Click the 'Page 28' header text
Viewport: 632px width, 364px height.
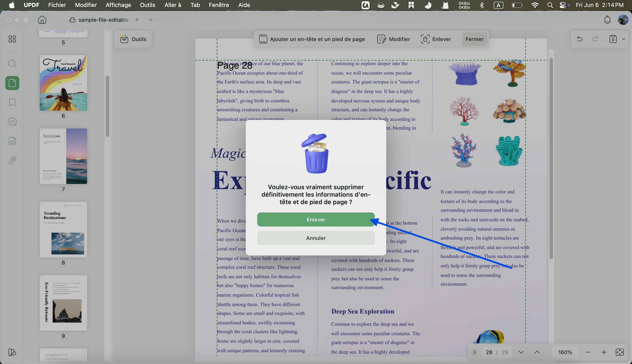coord(234,66)
